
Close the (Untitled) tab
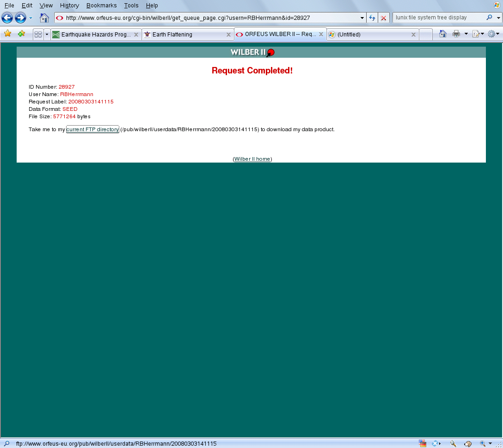pos(413,35)
